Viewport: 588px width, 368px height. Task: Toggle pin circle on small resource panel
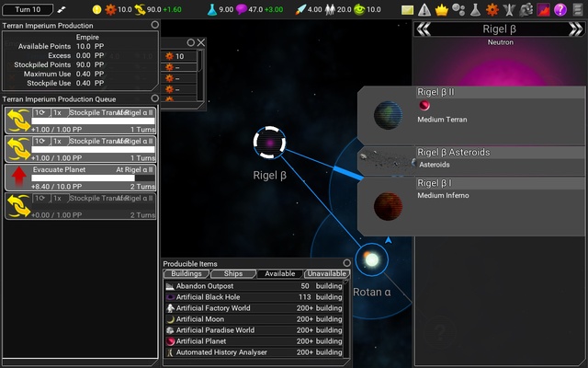(191, 42)
